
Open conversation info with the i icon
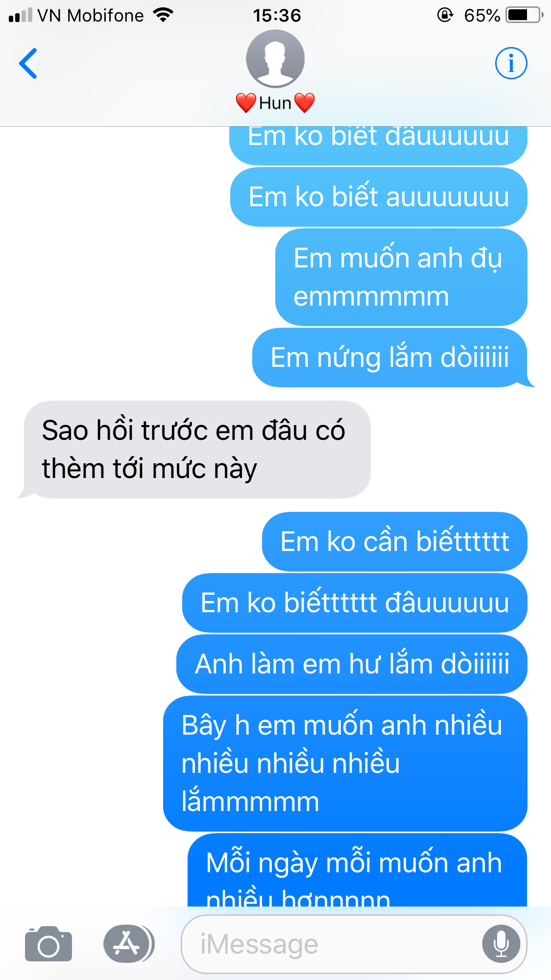click(x=511, y=63)
